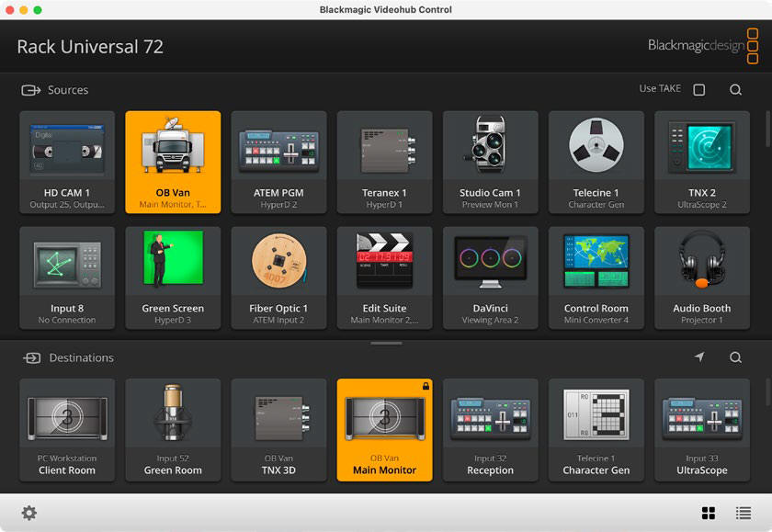
Task: Choose the ATEM PGM source
Action: 278,162
